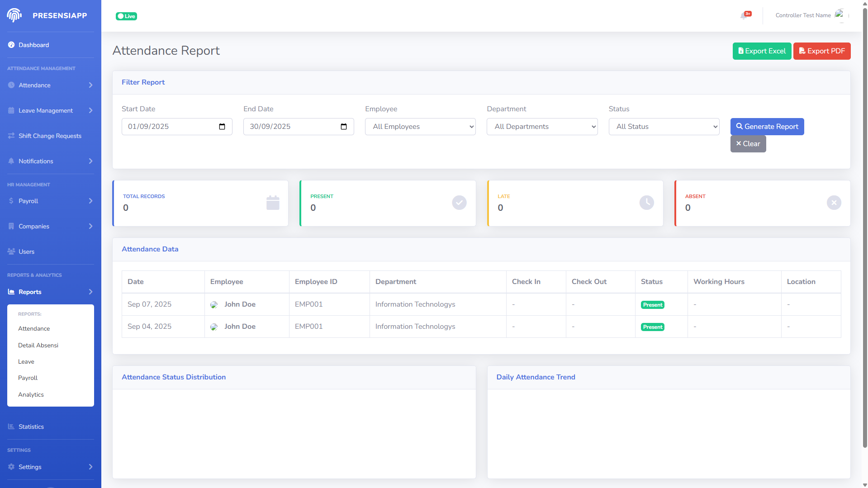The width and height of the screenshot is (868, 488).
Task: Click Controller Test Name user label
Action: [803, 15]
